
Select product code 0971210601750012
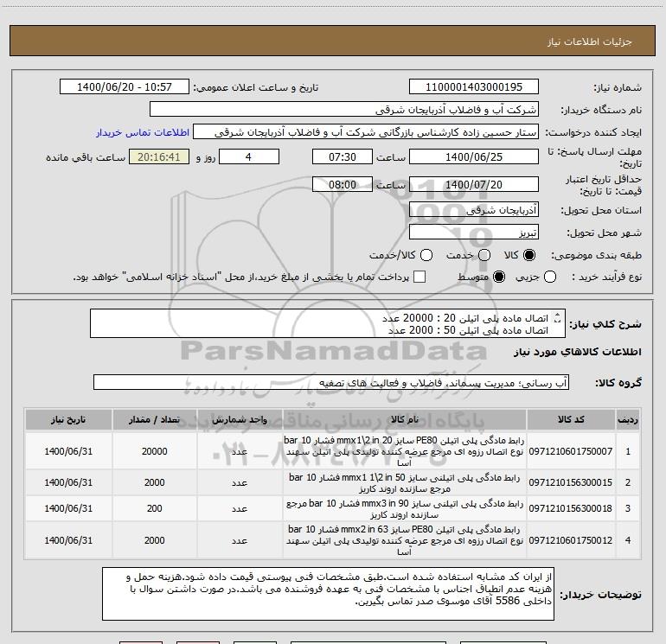(x=571, y=540)
